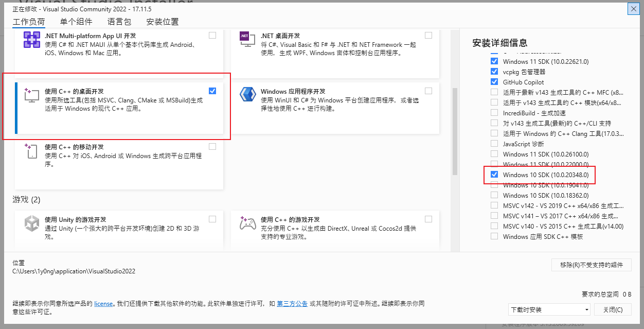
Task: Uncheck Windows 10 SDK (10.0.20348.0)
Action: coord(494,175)
